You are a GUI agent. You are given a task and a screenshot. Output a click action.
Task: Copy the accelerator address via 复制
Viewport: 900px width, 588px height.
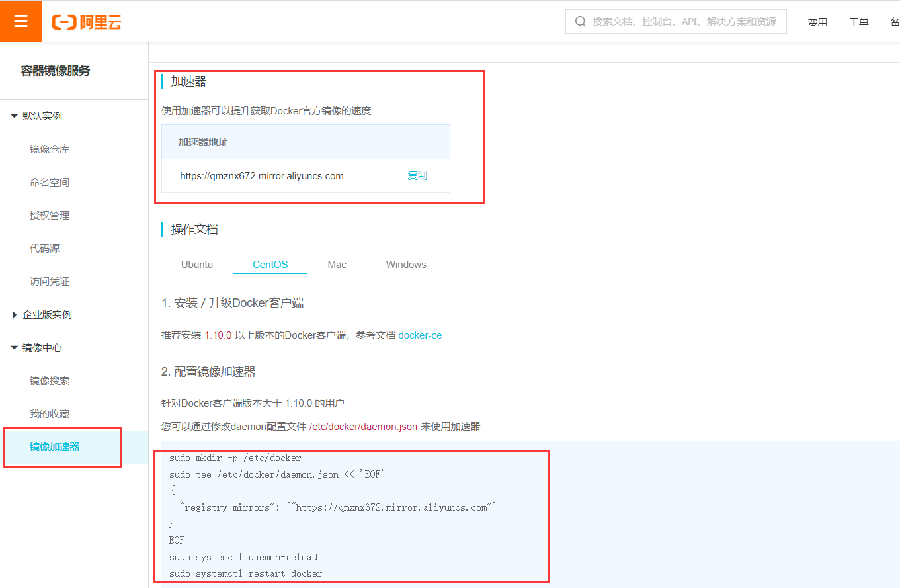[417, 176]
